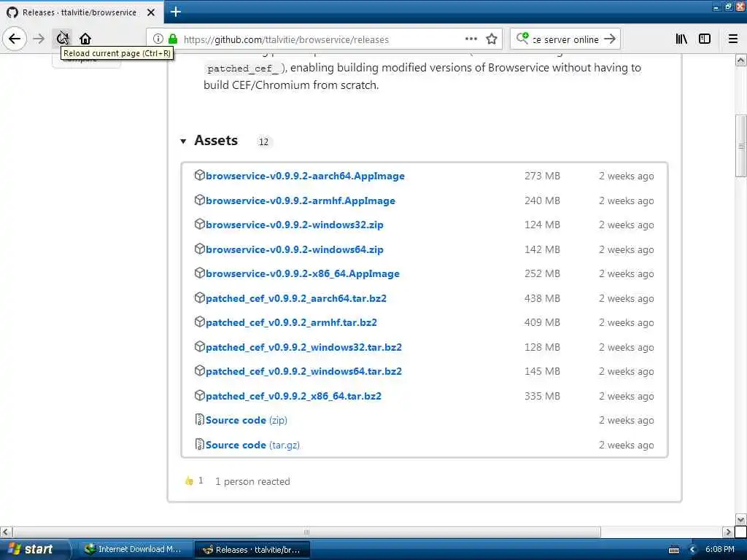Click the horizontal scrollbar thumb

coord(306,532)
